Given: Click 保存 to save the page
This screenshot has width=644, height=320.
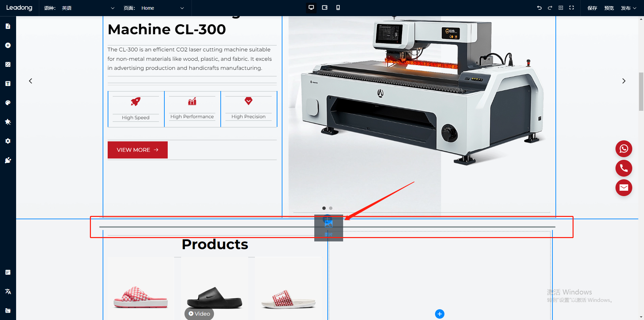Looking at the screenshot, I should (x=592, y=8).
